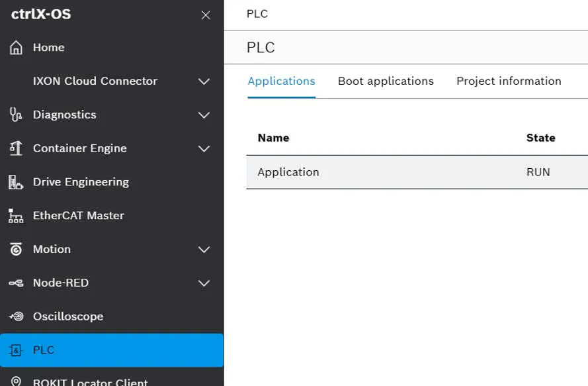Click the Diagnostics stethoscope icon
This screenshot has height=386, width=588.
click(16, 115)
